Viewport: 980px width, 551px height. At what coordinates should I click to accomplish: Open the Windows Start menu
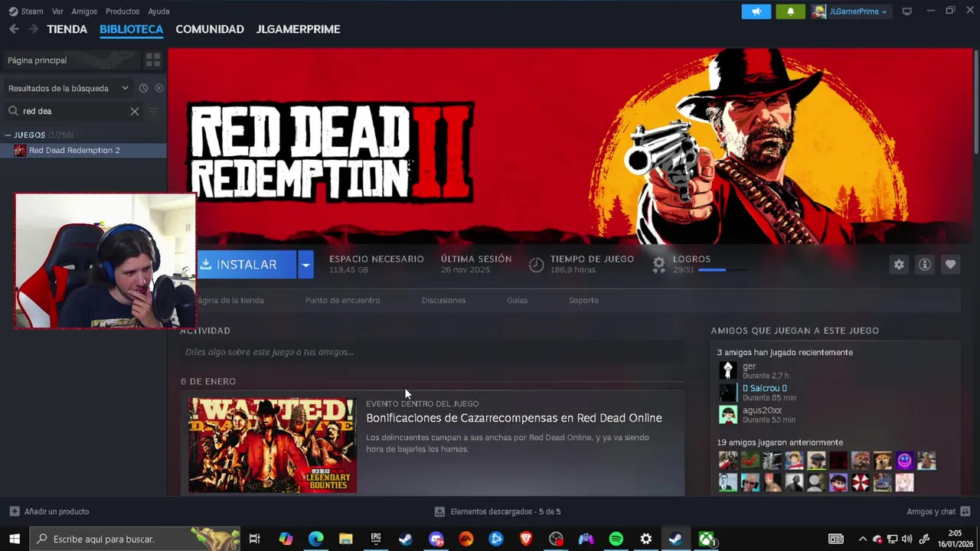pyautogui.click(x=15, y=539)
